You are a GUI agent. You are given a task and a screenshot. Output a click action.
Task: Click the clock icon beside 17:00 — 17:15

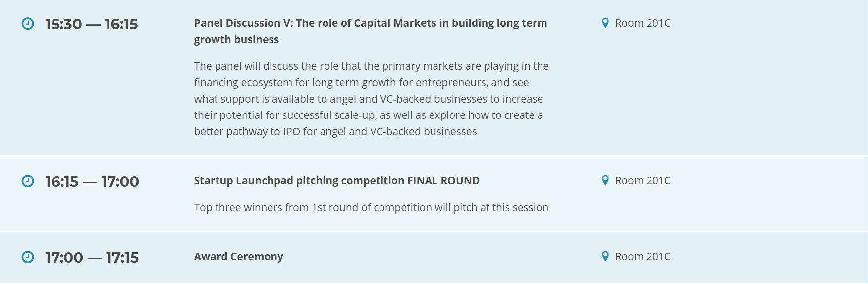(x=28, y=257)
